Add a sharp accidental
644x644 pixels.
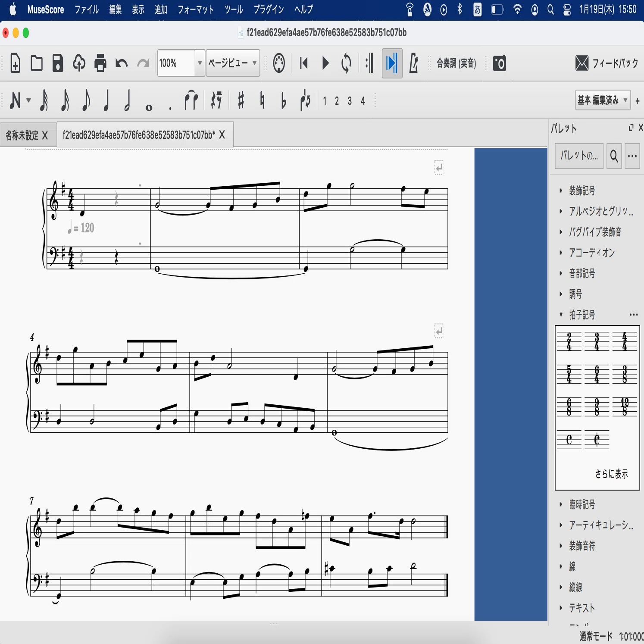pos(241,100)
